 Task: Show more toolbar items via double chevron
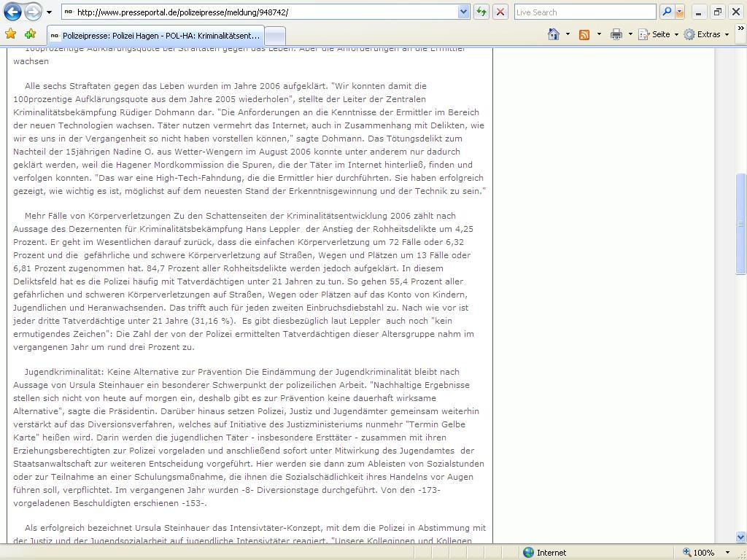point(741,28)
